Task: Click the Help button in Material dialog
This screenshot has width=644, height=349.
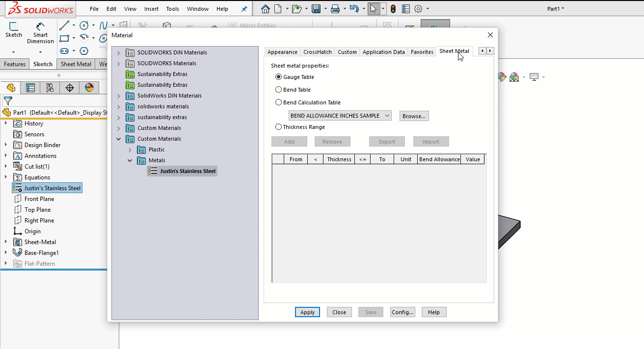Action: [434, 312]
